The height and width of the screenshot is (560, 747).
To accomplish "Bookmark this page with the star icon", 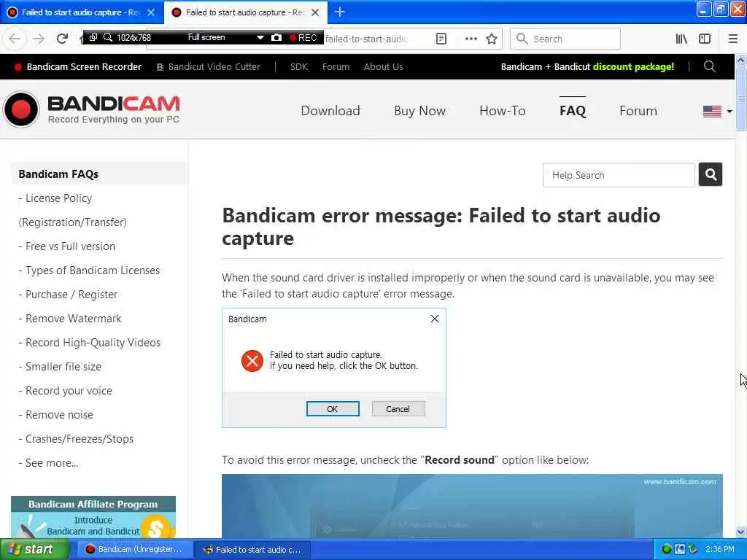I will point(492,39).
